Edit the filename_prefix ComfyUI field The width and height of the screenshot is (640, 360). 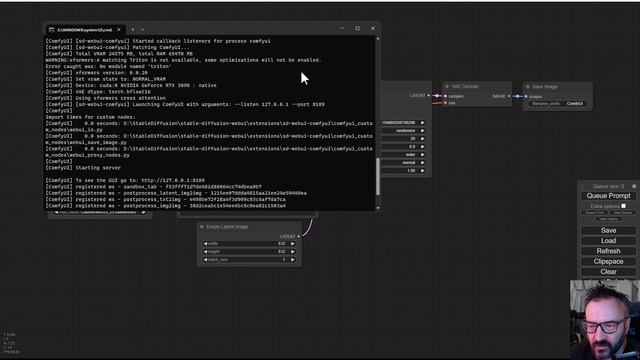[x=558, y=104]
